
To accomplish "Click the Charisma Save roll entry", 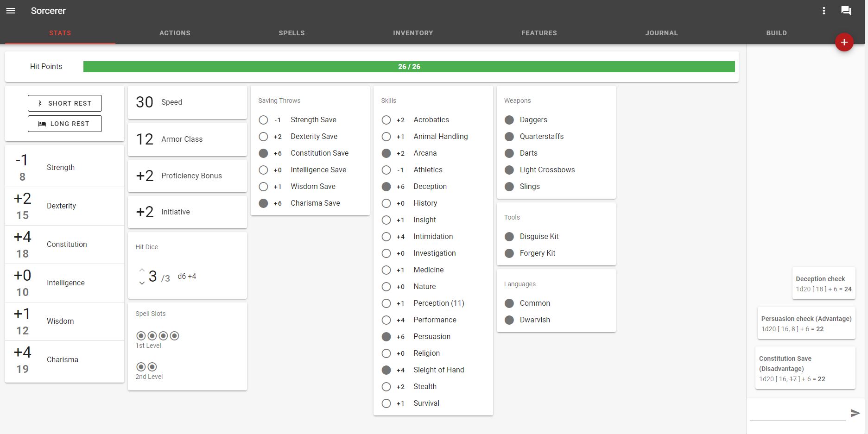I will [315, 203].
